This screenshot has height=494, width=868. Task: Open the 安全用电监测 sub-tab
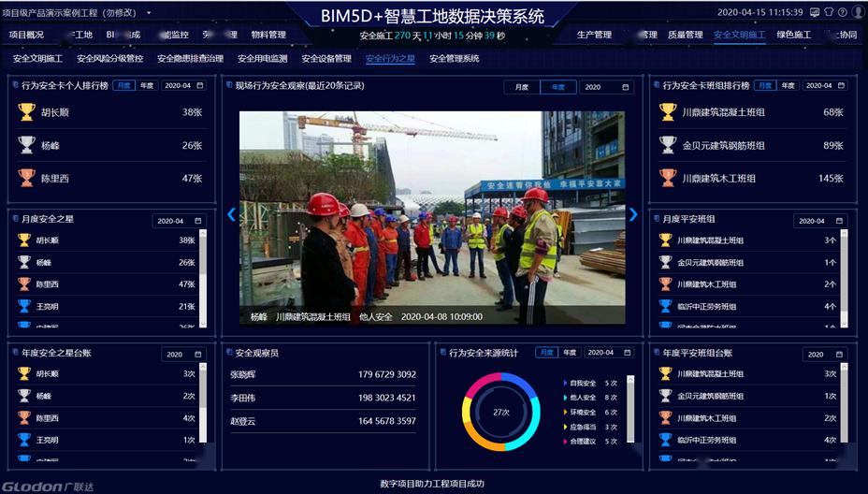point(263,58)
